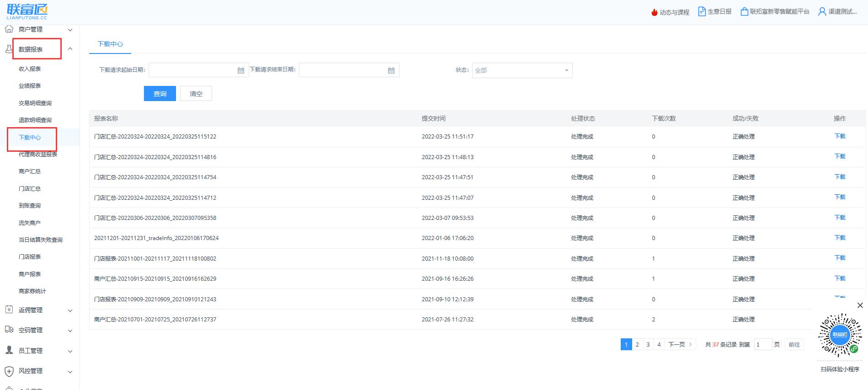Download the report submitted 2022-03-07 09:53:53

pyautogui.click(x=840, y=217)
